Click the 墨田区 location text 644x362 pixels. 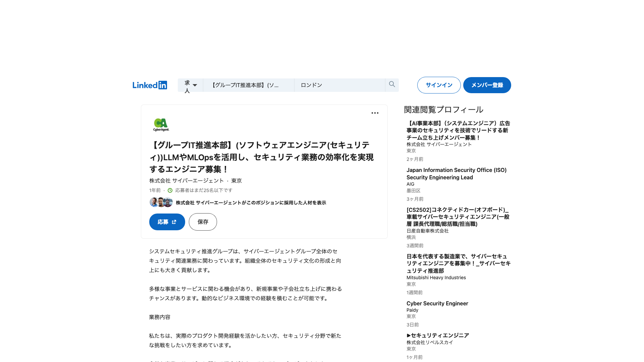pyautogui.click(x=413, y=191)
